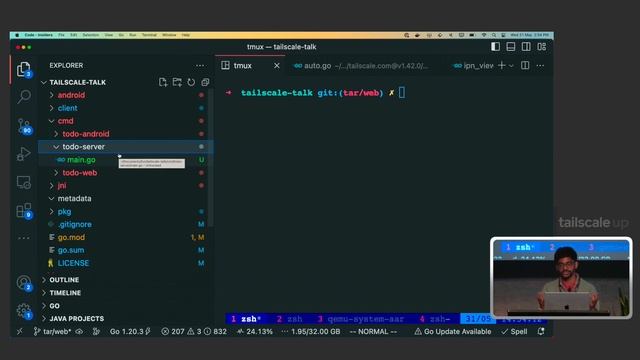This screenshot has width=640, height=360.
Task: Show additional activity bar views ellipsis
Action: (24, 238)
